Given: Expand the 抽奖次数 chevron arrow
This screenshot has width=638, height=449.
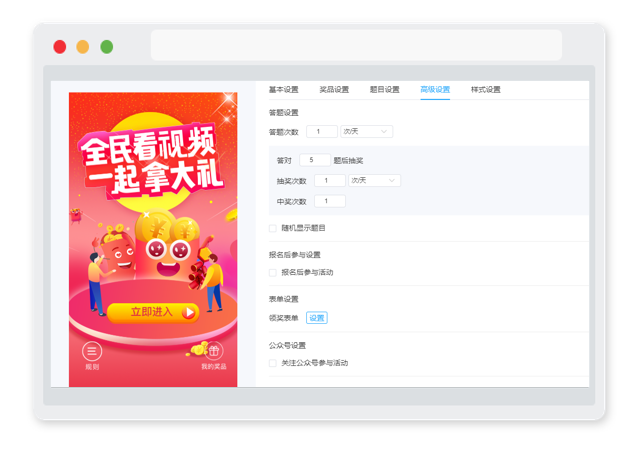Looking at the screenshot, I should pyautogui.click(x=391, y=180).
